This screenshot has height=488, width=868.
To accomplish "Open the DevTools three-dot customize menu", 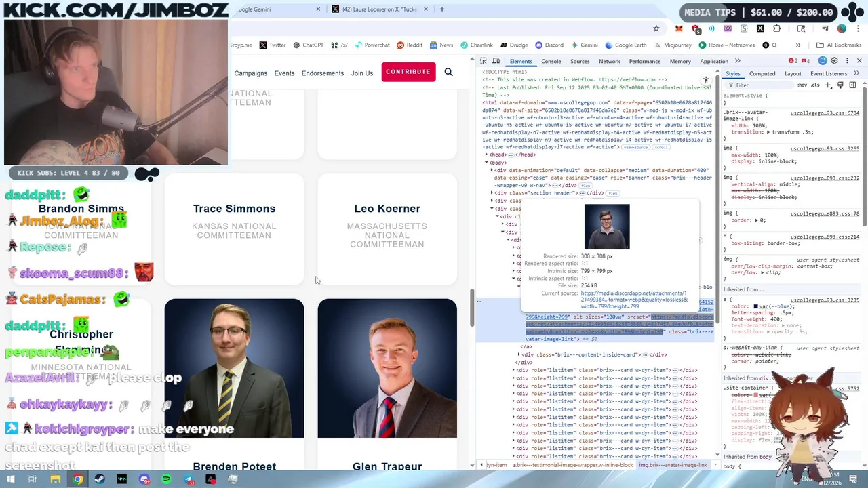I will pos(846,61).
